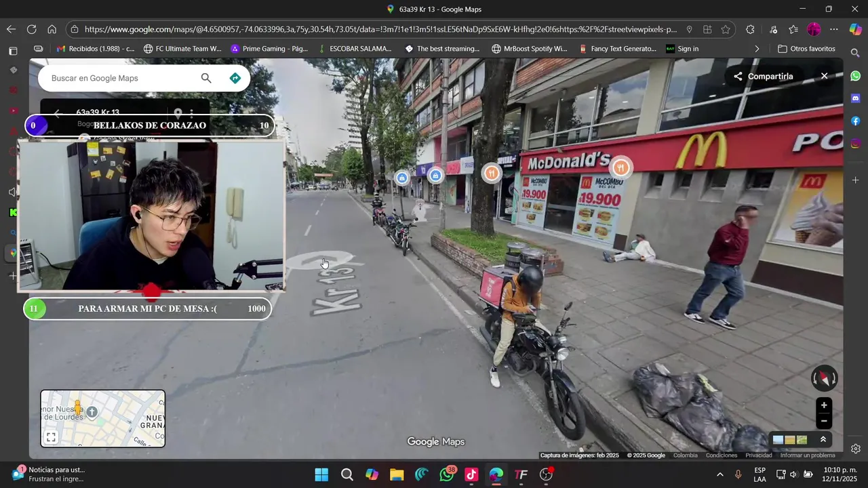Zoom out with the minus button
Screen dimensions: 868x488
(824, 421)
